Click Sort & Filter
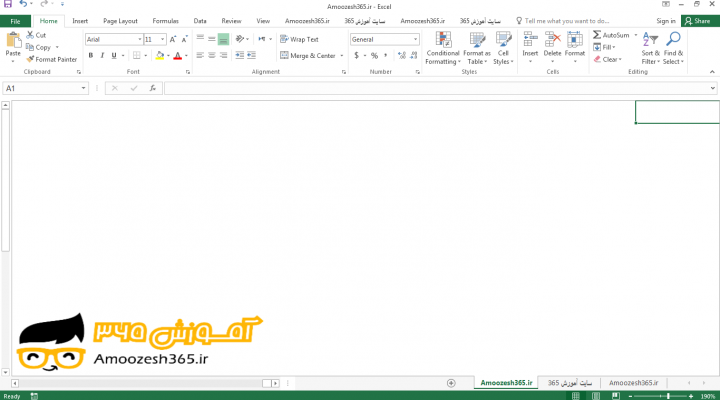The width and height of the screenshot is (720, 400). pos(650,48)
